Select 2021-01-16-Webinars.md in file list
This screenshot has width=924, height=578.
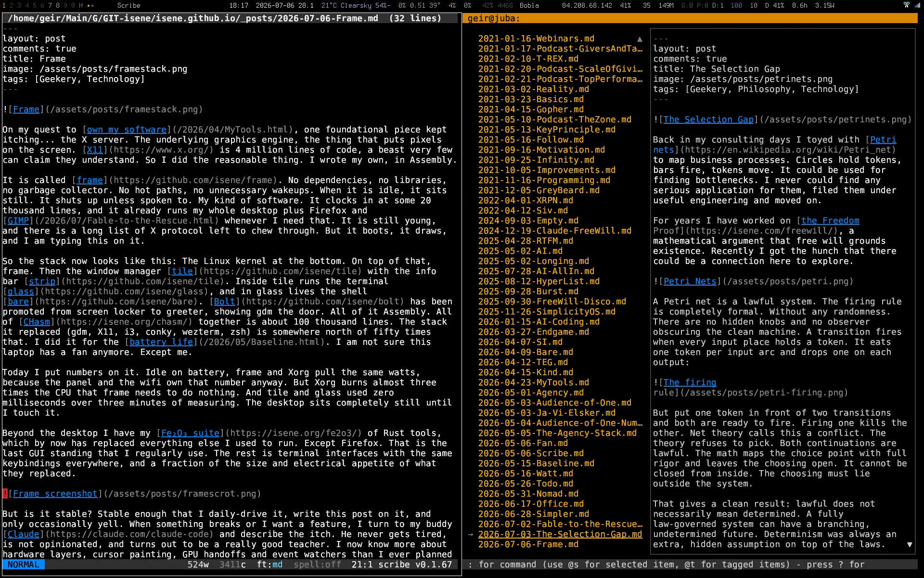536,39
